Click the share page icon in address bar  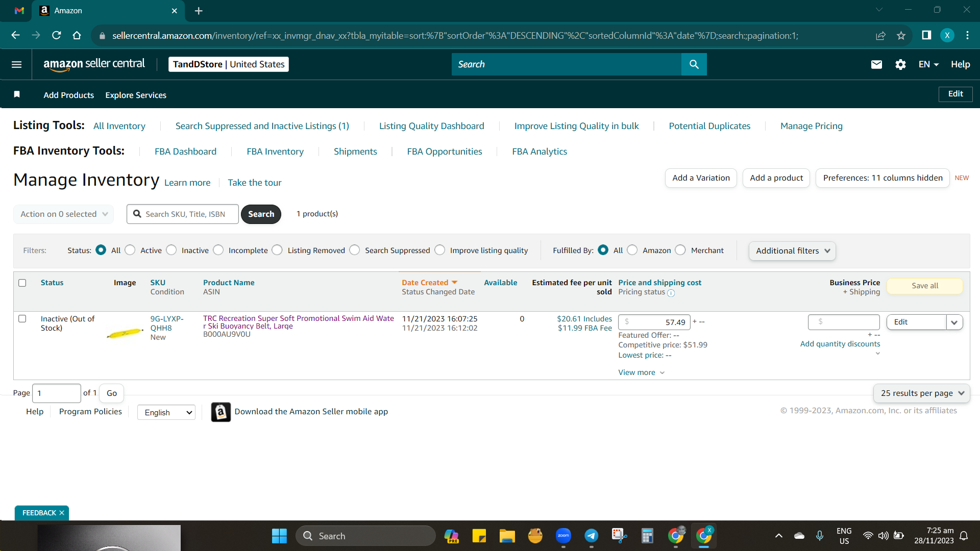pyautogui.click(x=880, y=35)
